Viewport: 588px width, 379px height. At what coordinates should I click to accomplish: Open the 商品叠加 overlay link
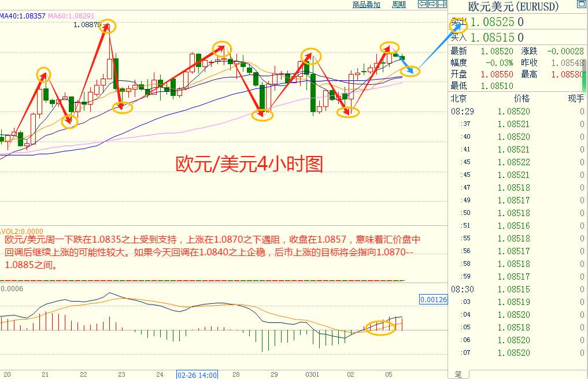(367, 5)
